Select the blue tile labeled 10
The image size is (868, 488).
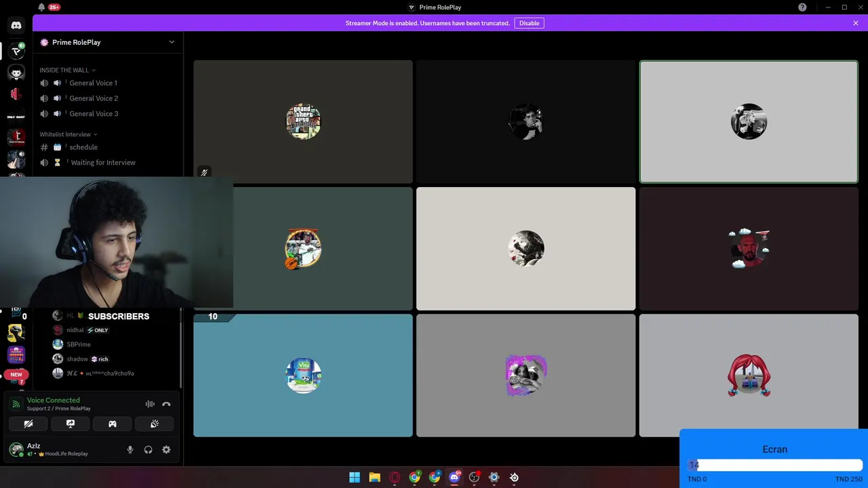[303, 375]
